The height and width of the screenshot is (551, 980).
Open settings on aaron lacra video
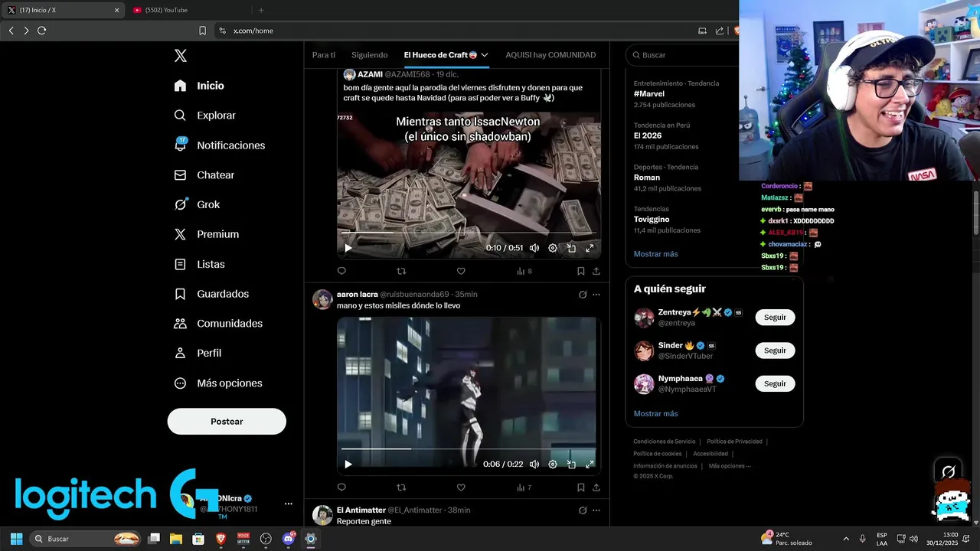click(x=553, y=465)
